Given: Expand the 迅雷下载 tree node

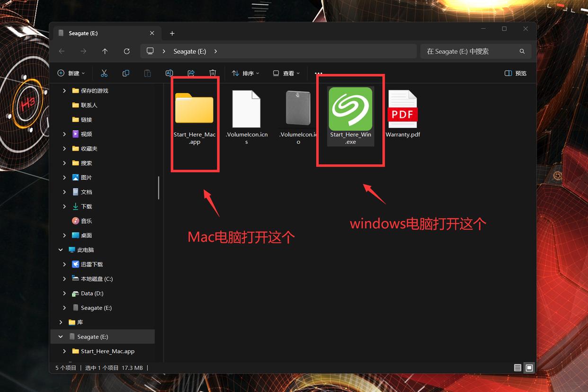Looking at the screenshot, I should coord(64,264).
